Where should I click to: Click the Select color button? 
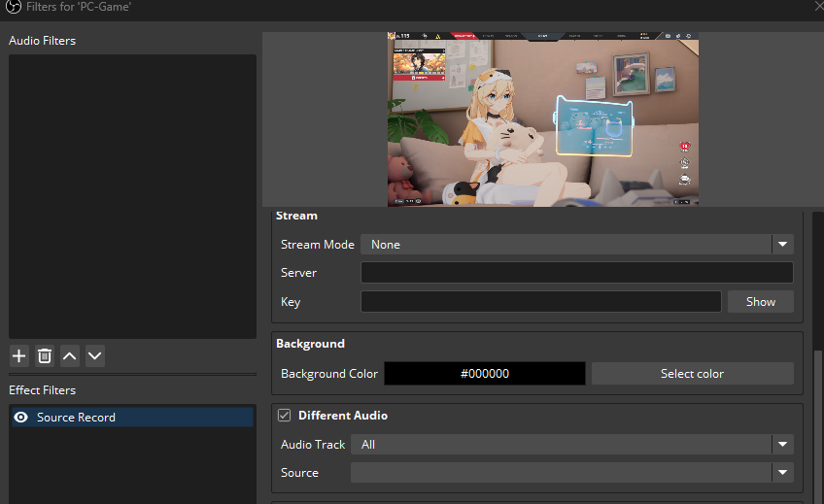[x=692, y=373]
